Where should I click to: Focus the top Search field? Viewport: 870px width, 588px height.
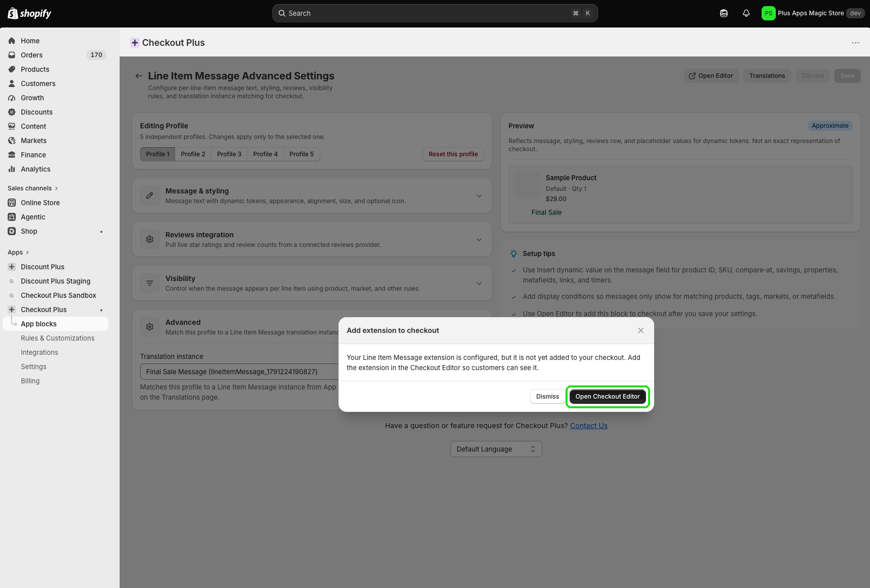tap(435, 13)
